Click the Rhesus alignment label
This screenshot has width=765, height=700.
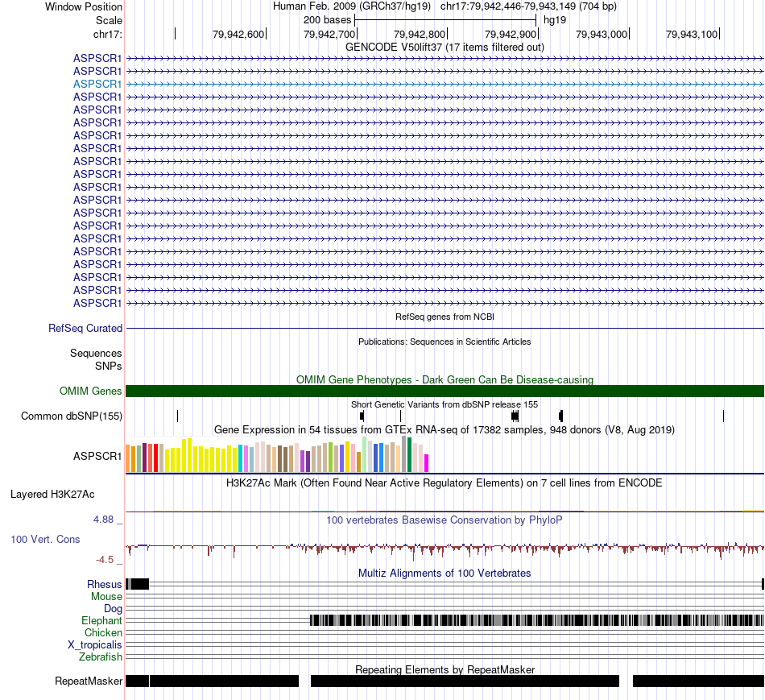point(105,584)
